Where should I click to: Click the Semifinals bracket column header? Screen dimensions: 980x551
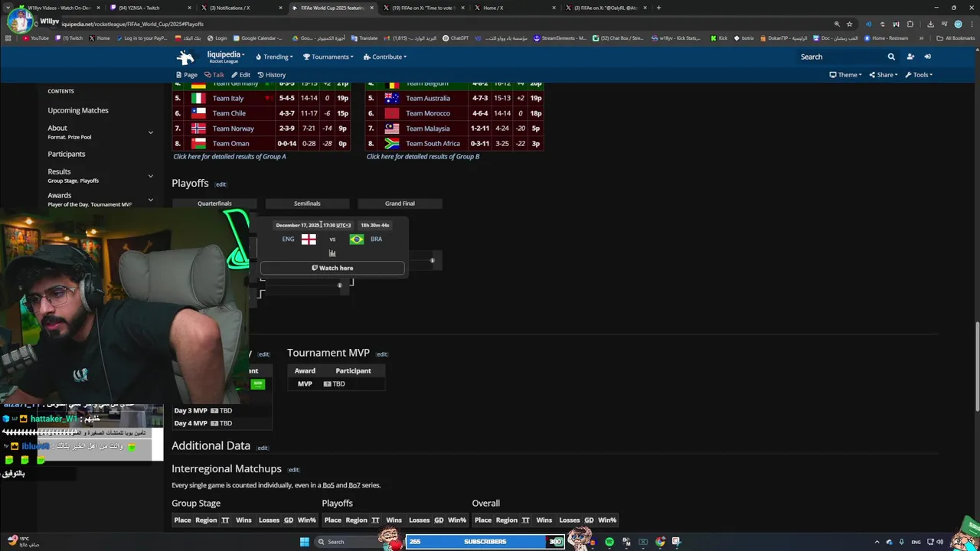click(307, 204)
